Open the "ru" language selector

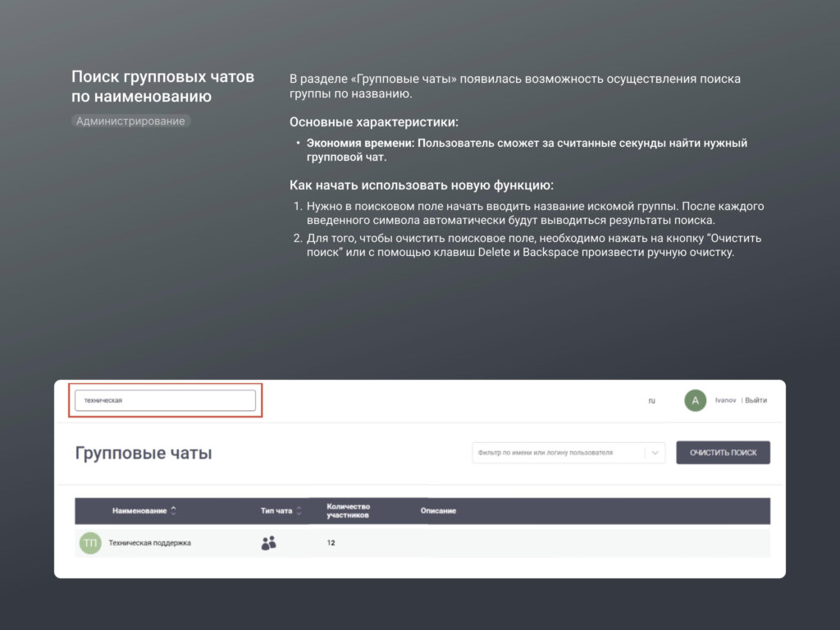pos(651,400)
